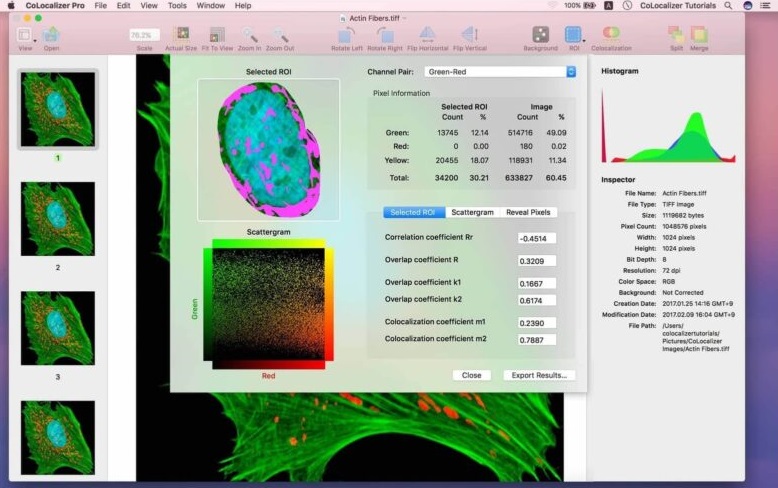Click the Green-Red scattergram plot

(x=268, y=304)
